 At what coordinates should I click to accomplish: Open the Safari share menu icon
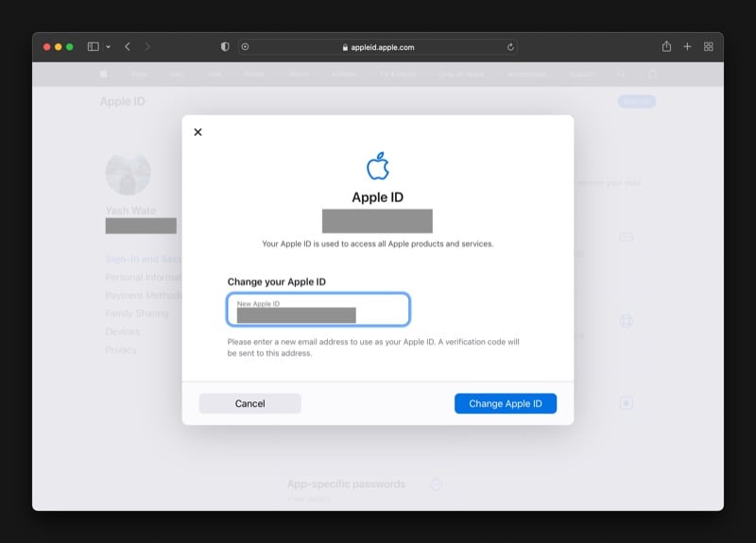(x=666, y=46)
